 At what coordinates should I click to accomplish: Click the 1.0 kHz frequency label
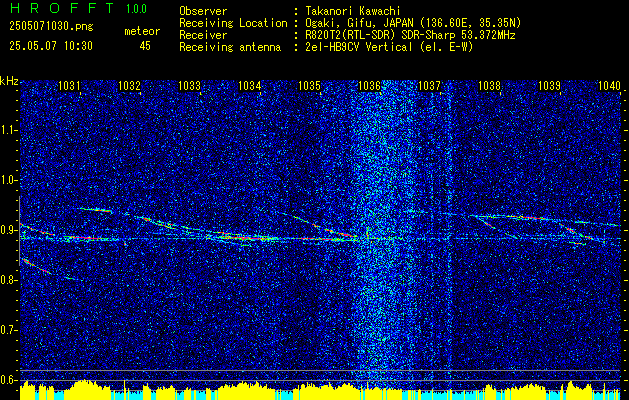point(9,180)
